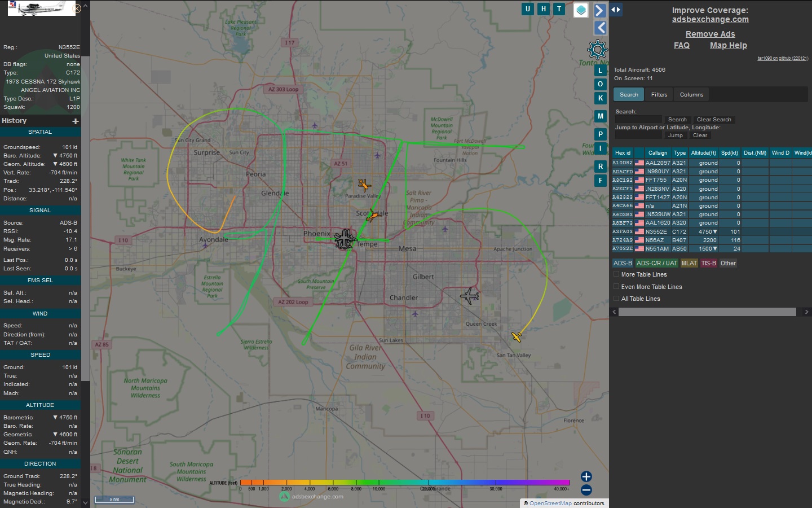The width and height of the screenshot is (812, 508).
Task: Click the Search button
Action: [x=677, y=120]
